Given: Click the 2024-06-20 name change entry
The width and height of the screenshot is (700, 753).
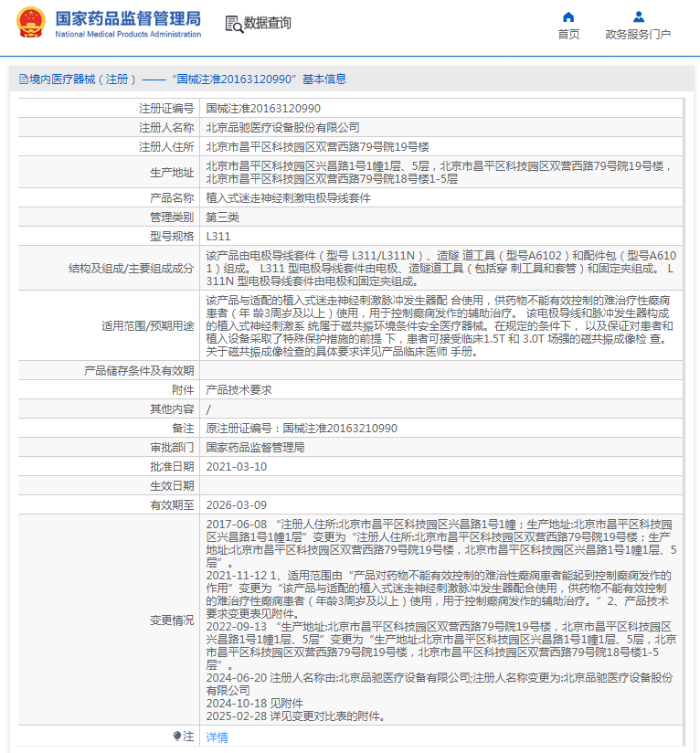Looking at the screenshot, I should (440, 684).
